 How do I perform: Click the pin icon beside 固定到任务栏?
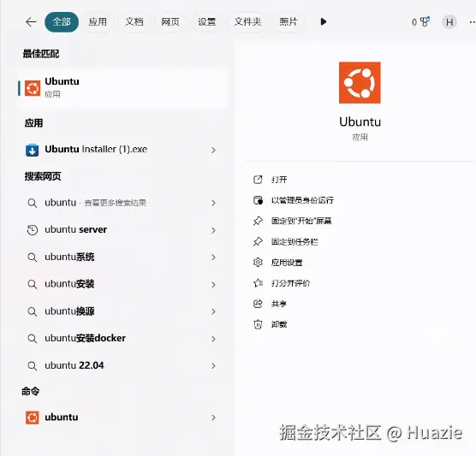258,242
